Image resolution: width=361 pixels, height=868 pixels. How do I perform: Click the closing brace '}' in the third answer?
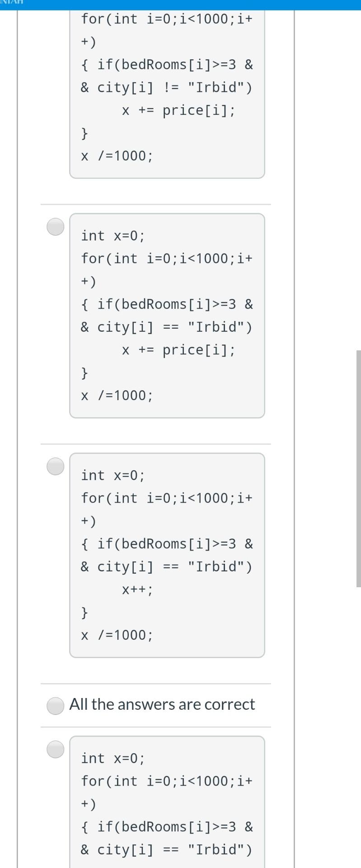click(84, 613)
